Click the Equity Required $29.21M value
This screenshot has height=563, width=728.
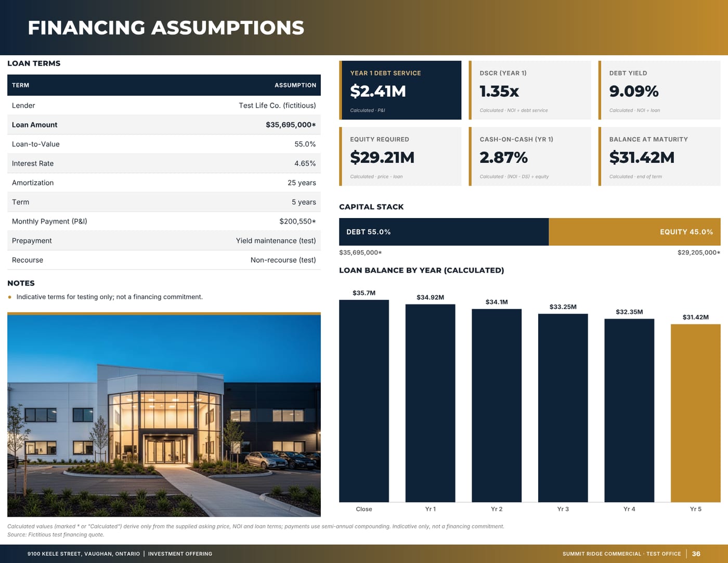pos(382,158)
